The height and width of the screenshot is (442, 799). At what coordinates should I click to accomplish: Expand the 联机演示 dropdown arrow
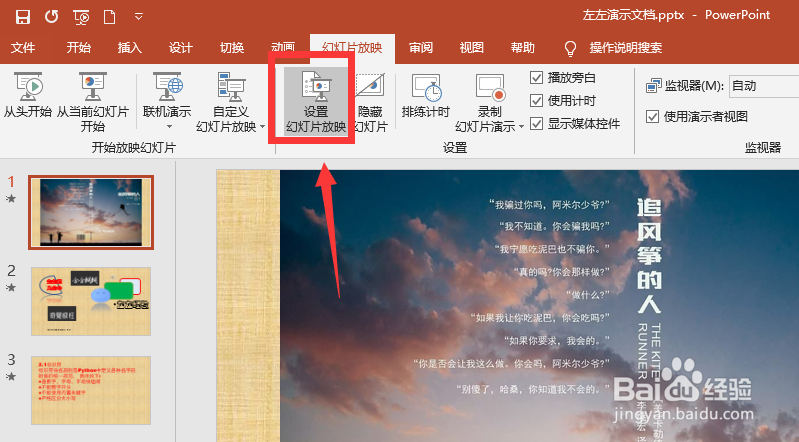point(169,126)
